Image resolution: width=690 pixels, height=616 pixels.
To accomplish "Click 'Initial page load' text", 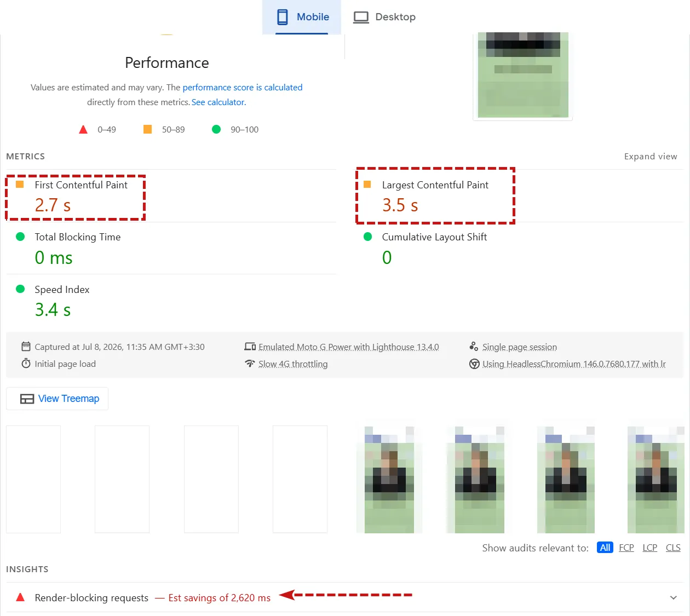I will pos(65,364).
